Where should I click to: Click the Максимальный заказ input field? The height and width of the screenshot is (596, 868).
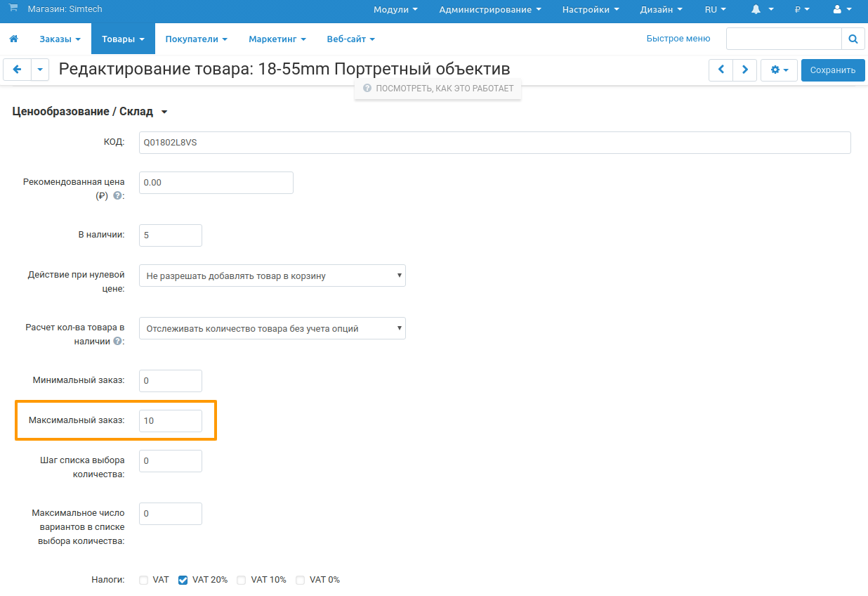[170, 421]
